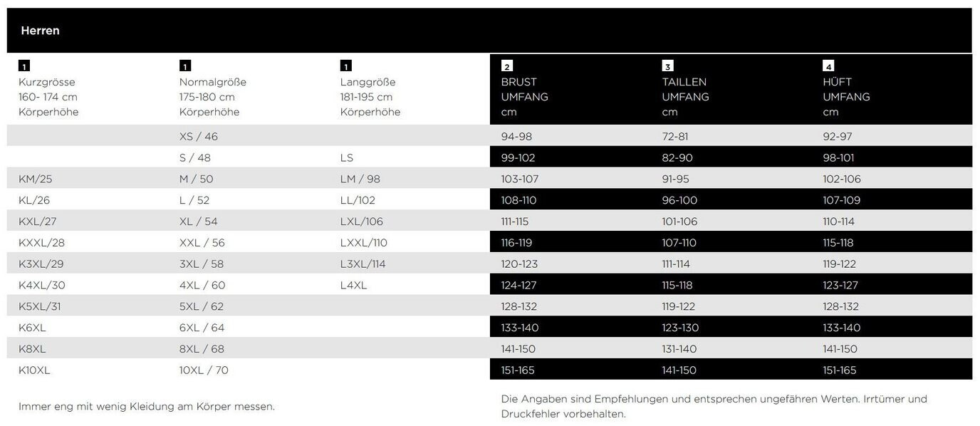The image size is (980, 426).
Task: Click hip measurement 123-127
Action: tap(840, 286)
